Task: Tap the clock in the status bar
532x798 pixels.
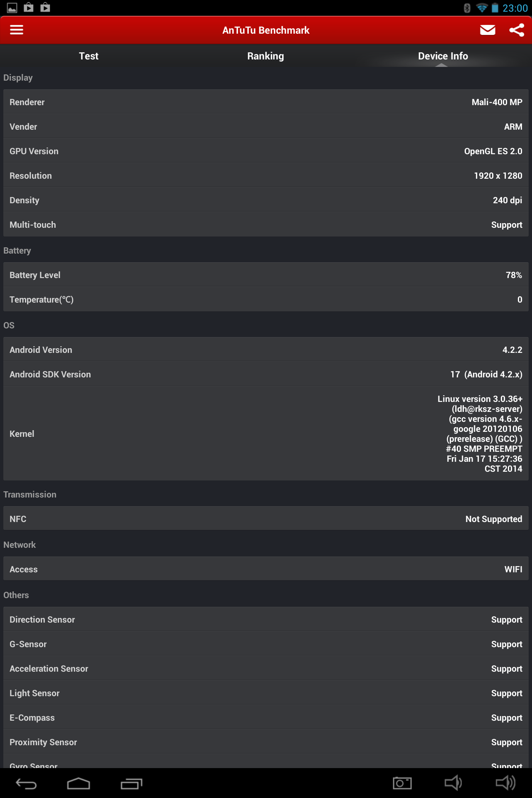Action: click(x=515, y=8)
